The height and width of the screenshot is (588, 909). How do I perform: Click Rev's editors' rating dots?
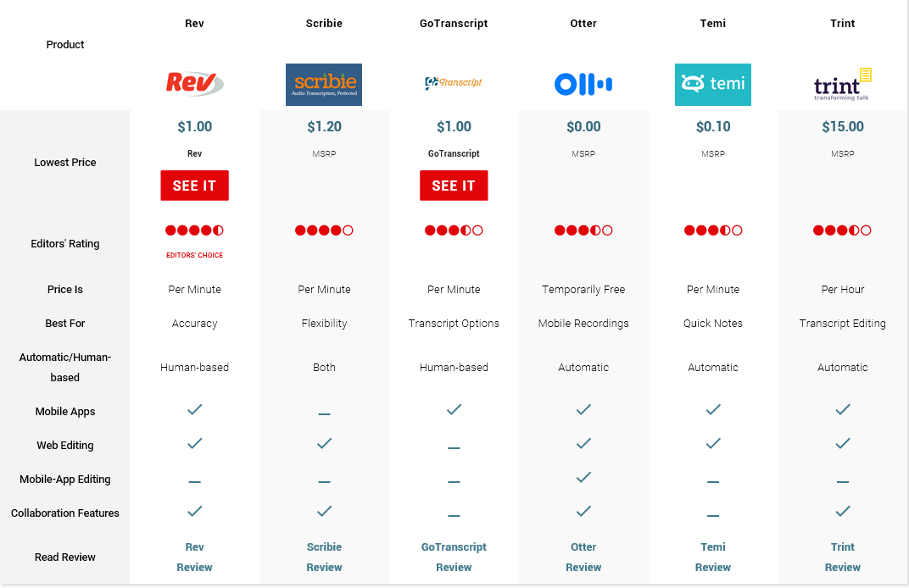click(194, 230)
